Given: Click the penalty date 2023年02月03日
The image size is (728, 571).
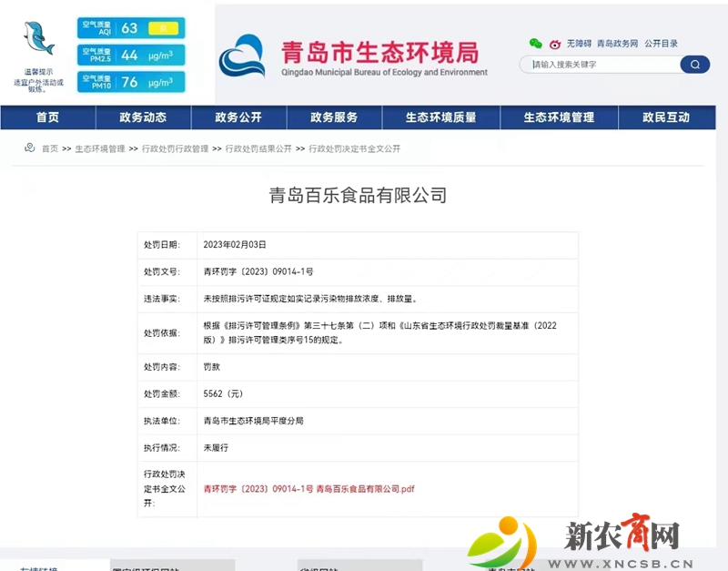Looking at the screenshot, I should coord(235,245).
